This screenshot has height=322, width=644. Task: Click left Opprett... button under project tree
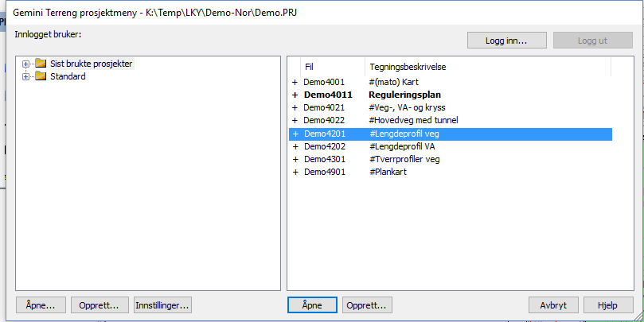coord(100,305)
